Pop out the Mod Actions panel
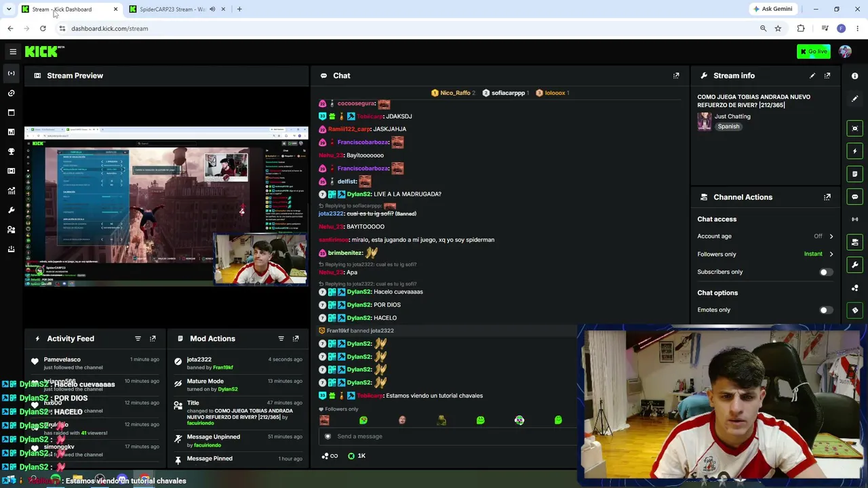 click(296, 339)
